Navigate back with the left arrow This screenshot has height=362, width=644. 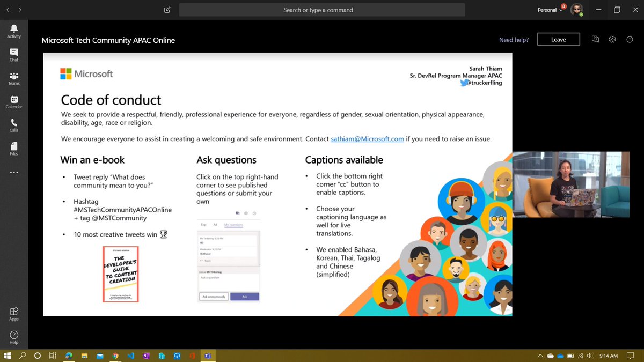tap(8, 10)
